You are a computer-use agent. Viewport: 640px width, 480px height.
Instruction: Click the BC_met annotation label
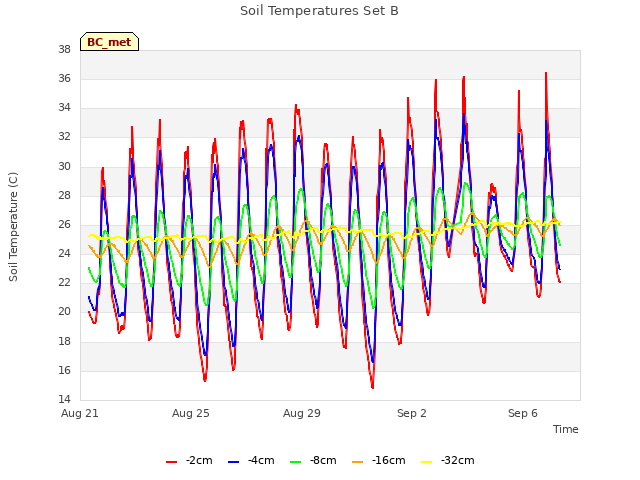109,42
